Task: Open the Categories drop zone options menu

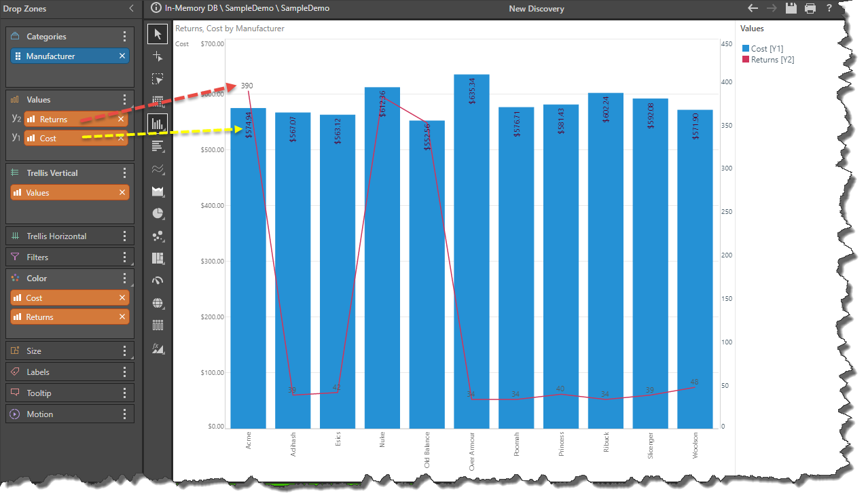Action: point(124,37)
